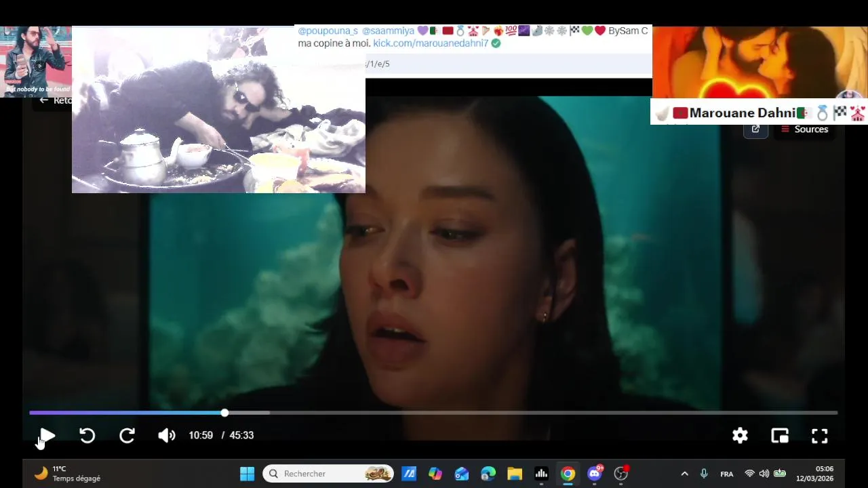Open the OBS Studio taskbar icon
Image resolution: width=868 pixels, height=488 pixels.
621,474
